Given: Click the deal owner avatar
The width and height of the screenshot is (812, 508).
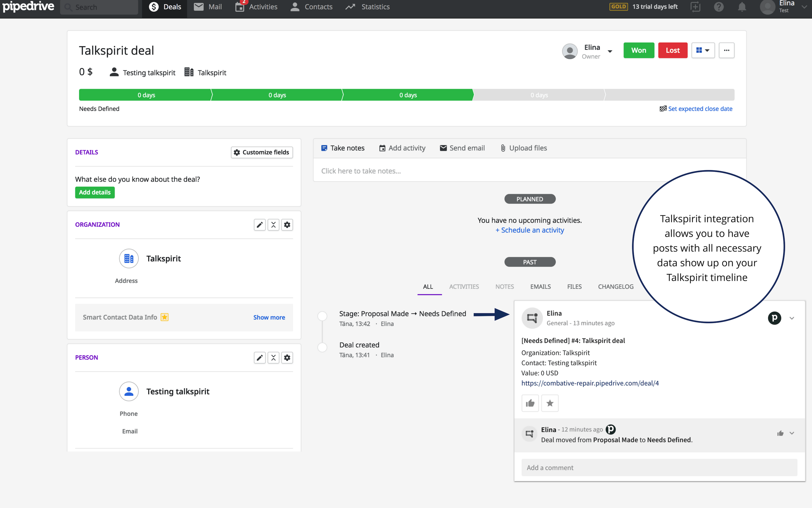Looking at the screenshot, I should click(570, 51).
